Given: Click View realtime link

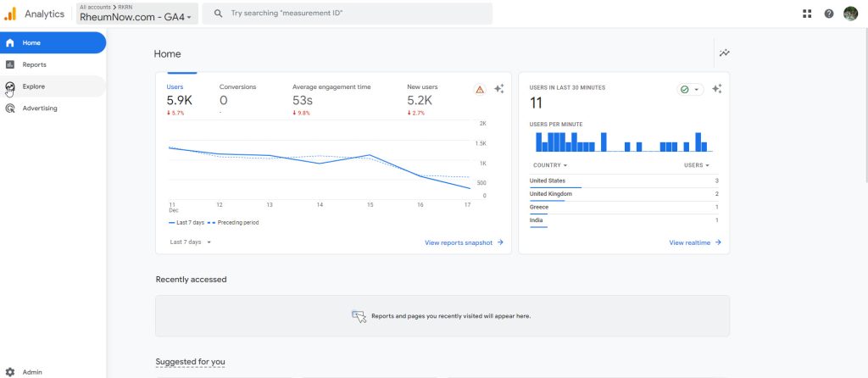Looking at the screenshot, I should 695,242.
